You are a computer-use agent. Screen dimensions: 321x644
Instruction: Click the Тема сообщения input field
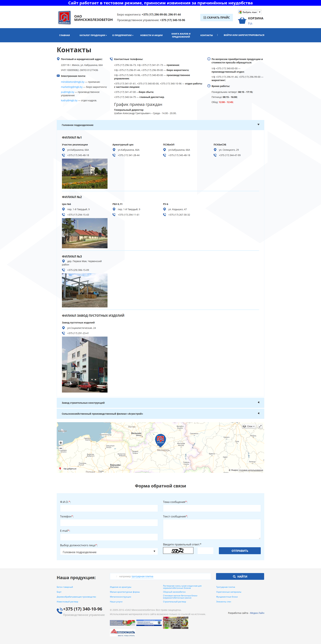(212, 508)
